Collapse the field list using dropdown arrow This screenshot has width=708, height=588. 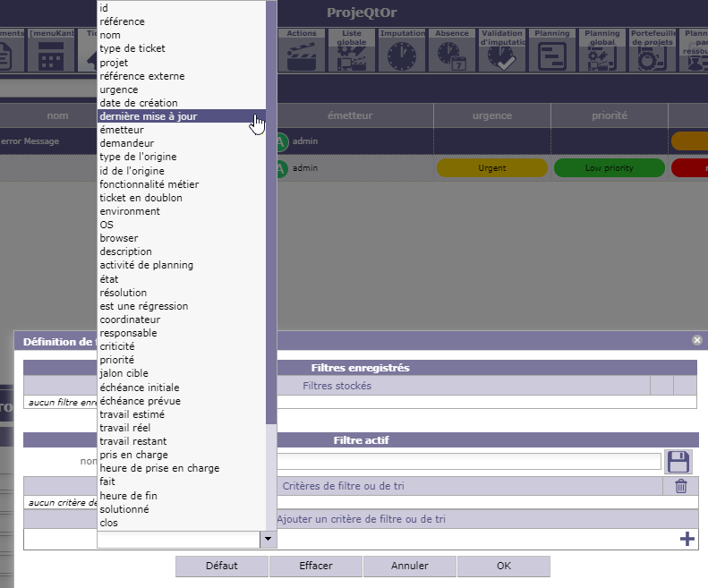267,540
